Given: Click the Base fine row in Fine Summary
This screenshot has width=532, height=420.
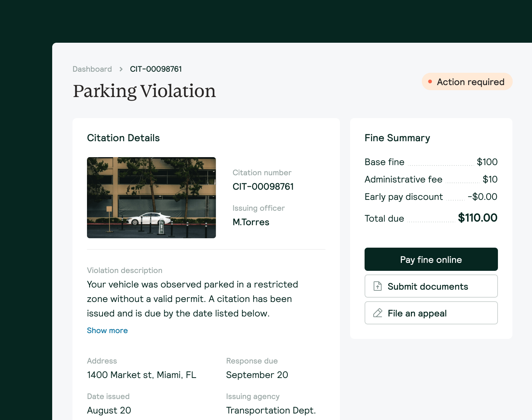Looking at the screenshot, I should pyautogui.click(x=431, y=162).
